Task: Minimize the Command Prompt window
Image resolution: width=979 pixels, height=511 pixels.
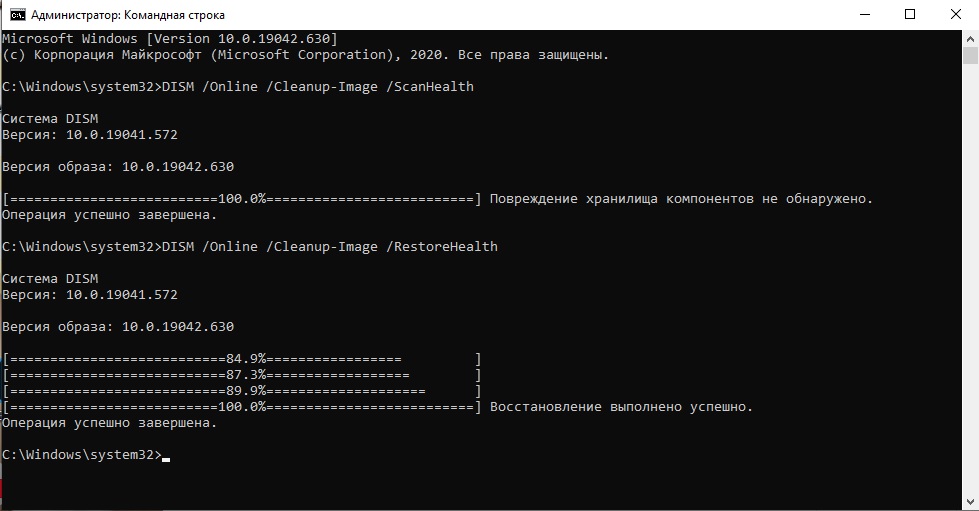Action: (x=862, y=15)
